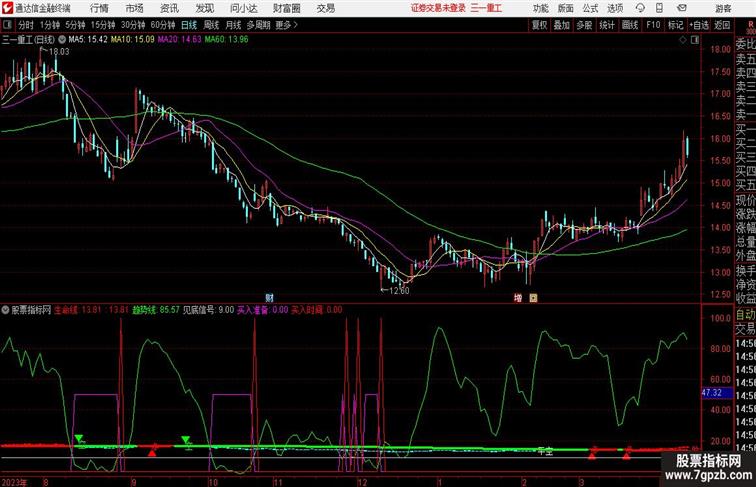Click the MA20: 14.63 label
This screenshot has width=756, height=487.
tap(179, 40)
